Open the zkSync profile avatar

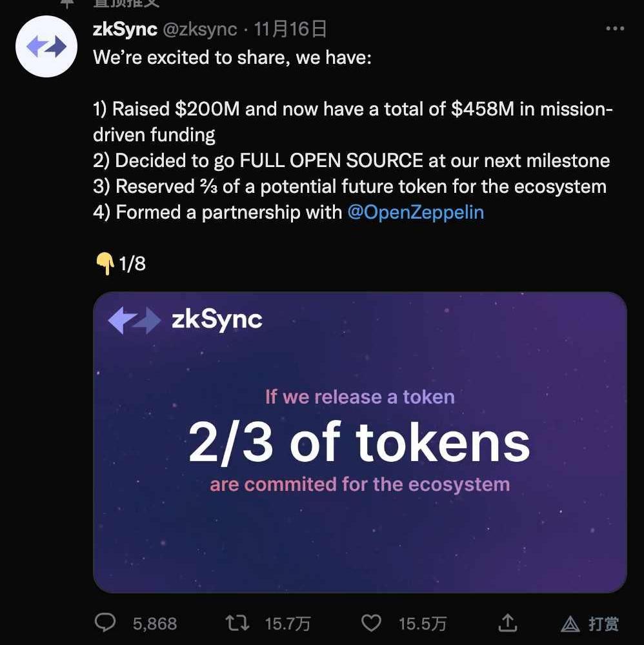pos(46,48)
